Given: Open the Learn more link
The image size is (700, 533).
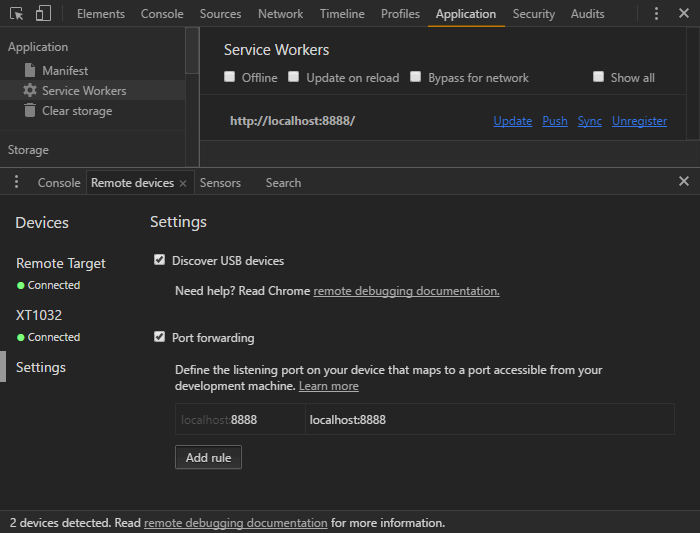Looking at the screenshot, I should (x=328, y=386).
